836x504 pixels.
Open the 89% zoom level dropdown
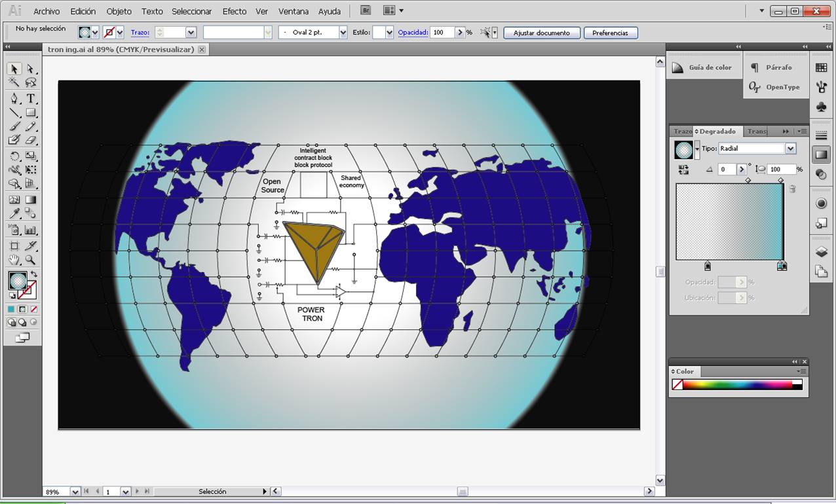coord(75,492)
